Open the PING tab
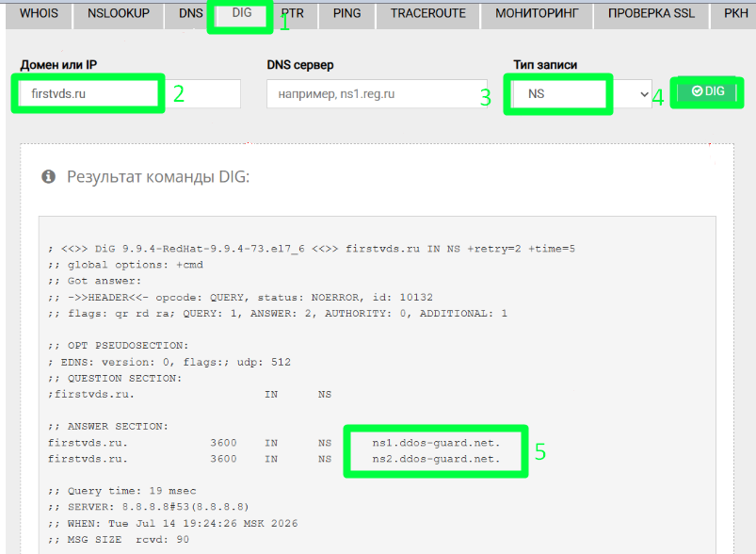 coord(346,14)
